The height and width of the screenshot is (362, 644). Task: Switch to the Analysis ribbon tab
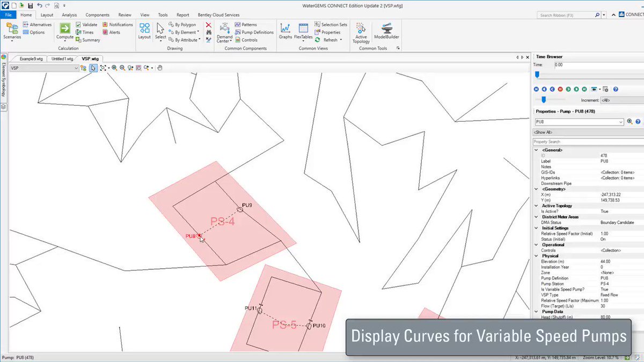coord(69,15)
